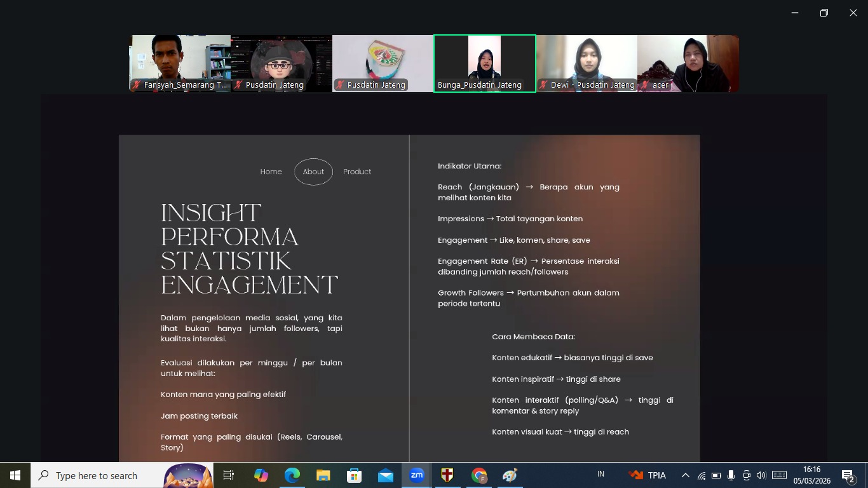Click the Home item on the slide
The width and height of the screenshot is (868, 488).
(271, 172)
